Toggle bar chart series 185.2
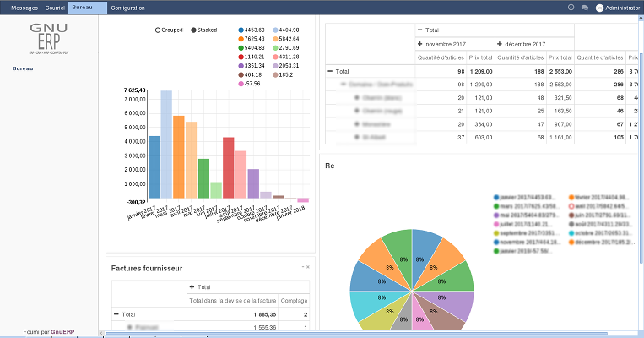This screenshot has height=338, width=644. point(284,75)
